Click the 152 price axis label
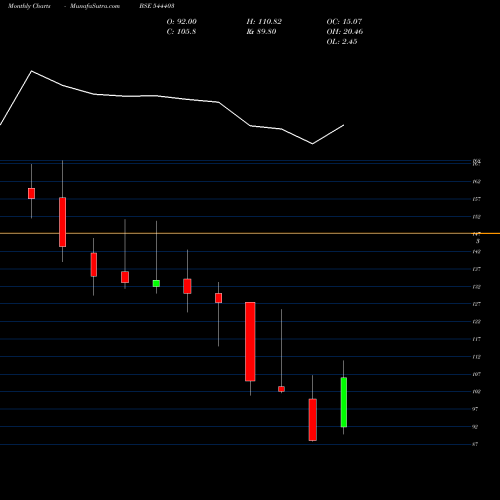Screen dimensions: 500x500 tap(477, 217)
